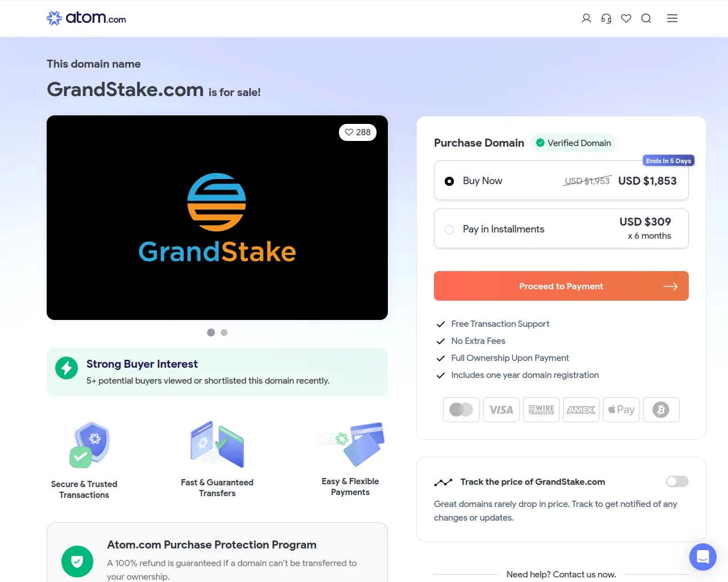Select the Pay in Installments option
This screenshot has width=728, height=582.
pos(561,228)
